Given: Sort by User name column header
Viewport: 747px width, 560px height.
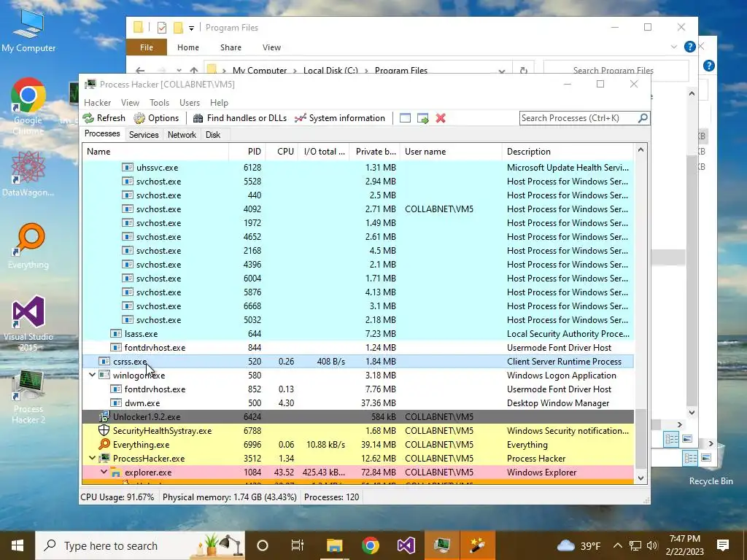Looking at the screenshot, I should 451,152.
